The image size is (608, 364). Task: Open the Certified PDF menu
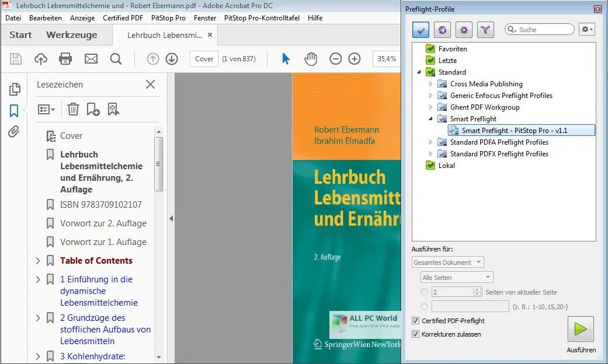[x=123, y=18]
